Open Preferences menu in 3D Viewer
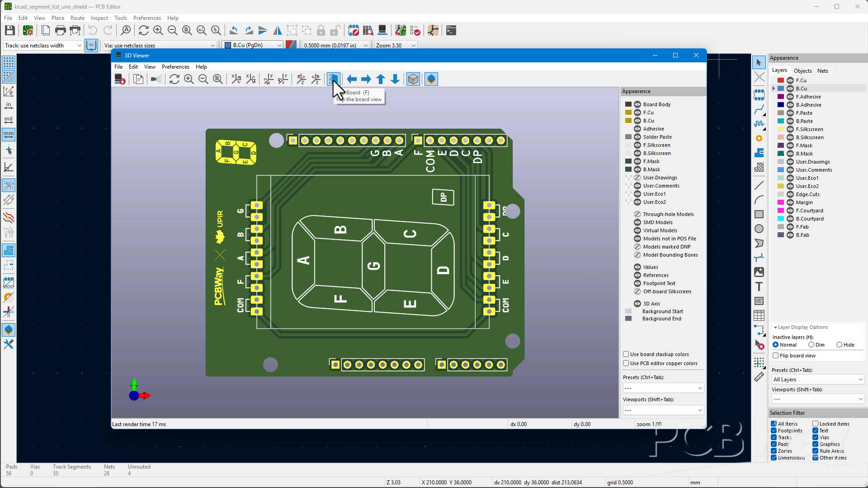The image size is (868, 488). (x=175, y=67)
